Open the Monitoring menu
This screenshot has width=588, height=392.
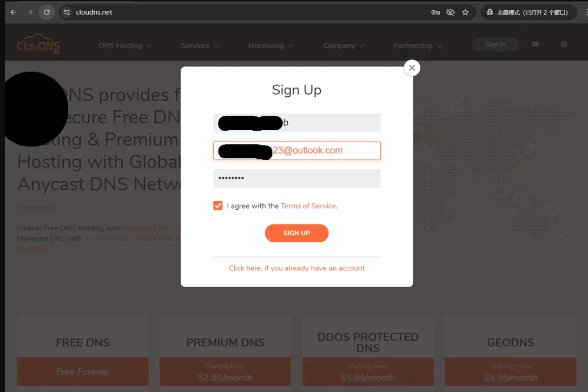pyautogui.click(x=271, y=46)
